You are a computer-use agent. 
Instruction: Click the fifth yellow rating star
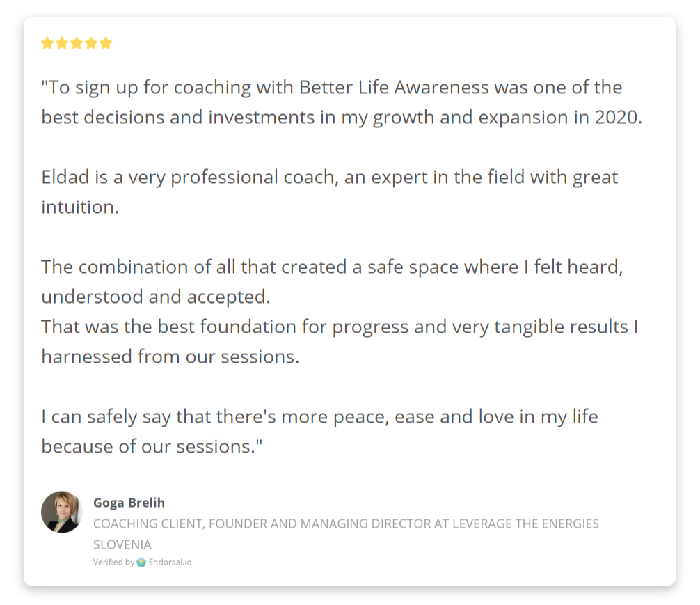point(106,43)
